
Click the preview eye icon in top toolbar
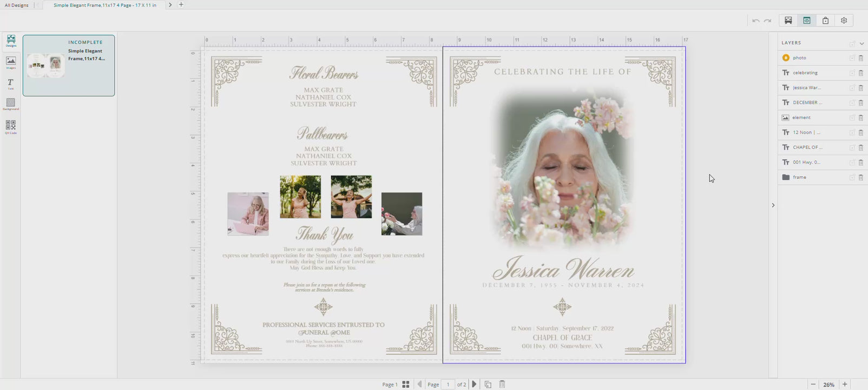pos(807,21)
